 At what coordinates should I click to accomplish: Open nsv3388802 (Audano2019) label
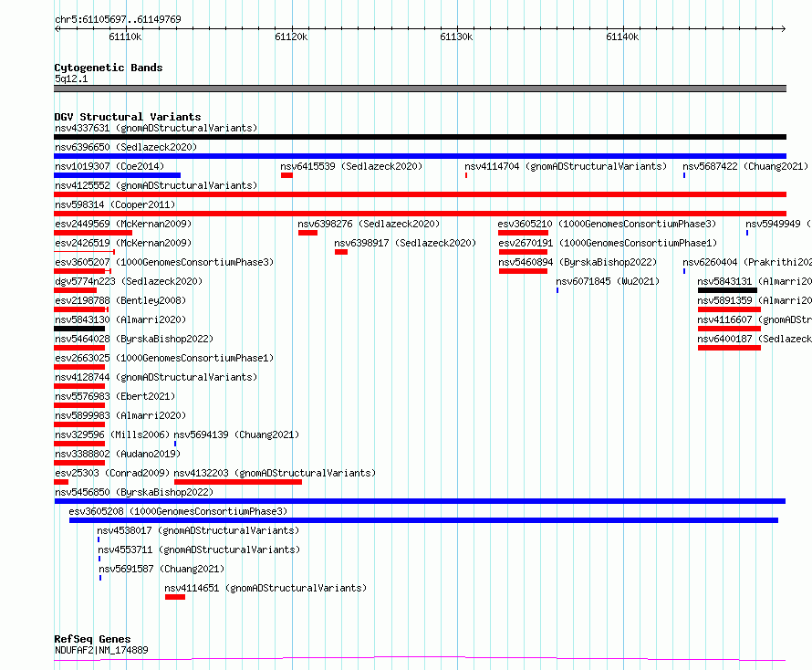pyautogui.click(x=118, y=454)
